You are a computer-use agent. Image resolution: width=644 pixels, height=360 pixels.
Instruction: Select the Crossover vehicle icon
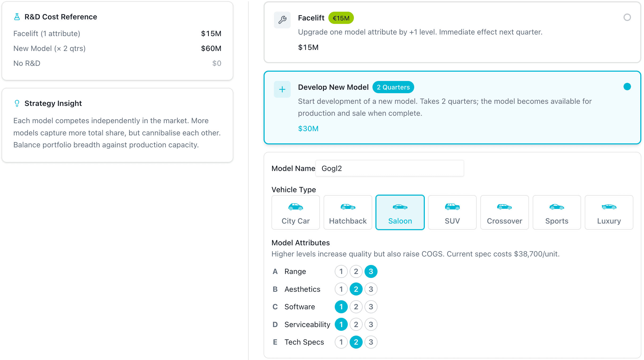coord(504,207)
